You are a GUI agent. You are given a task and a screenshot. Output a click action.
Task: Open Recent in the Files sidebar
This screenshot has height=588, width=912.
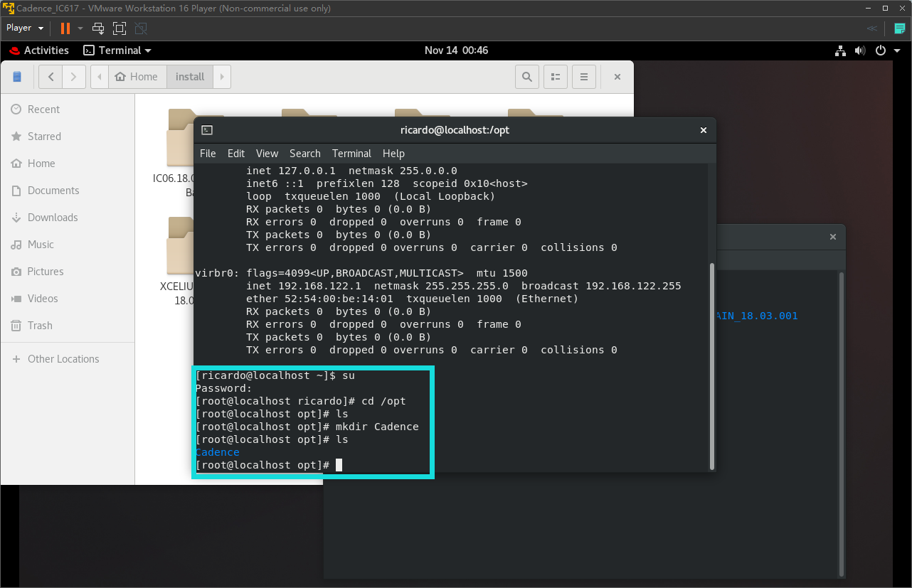(68, 109)
